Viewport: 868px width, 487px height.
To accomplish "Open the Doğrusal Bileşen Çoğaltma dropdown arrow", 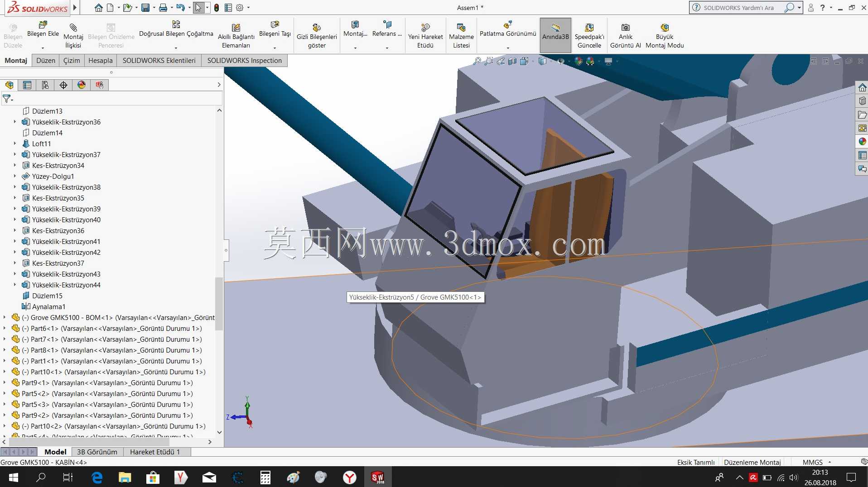I will 176,48.
